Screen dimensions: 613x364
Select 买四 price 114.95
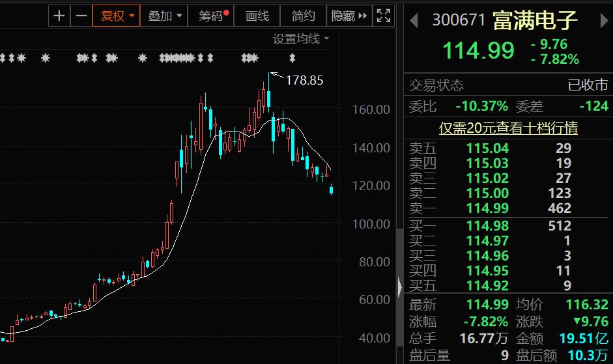tap(487, 270)
